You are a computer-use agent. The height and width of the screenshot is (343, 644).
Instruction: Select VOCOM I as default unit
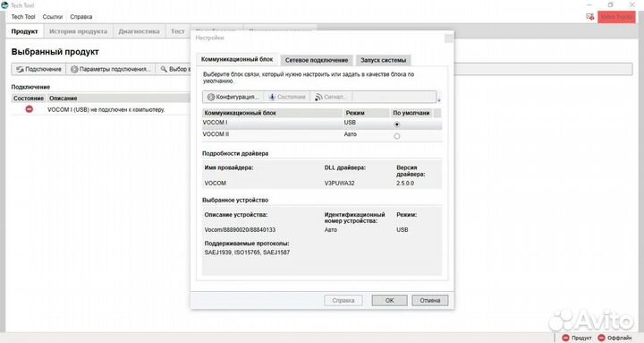pos(397,124)
